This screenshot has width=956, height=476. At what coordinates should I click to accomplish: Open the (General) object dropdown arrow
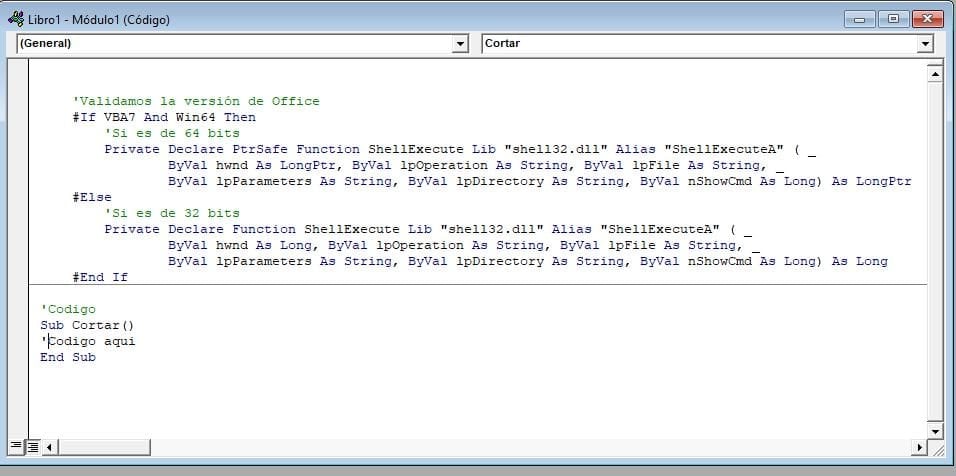[x=460, y=44]
